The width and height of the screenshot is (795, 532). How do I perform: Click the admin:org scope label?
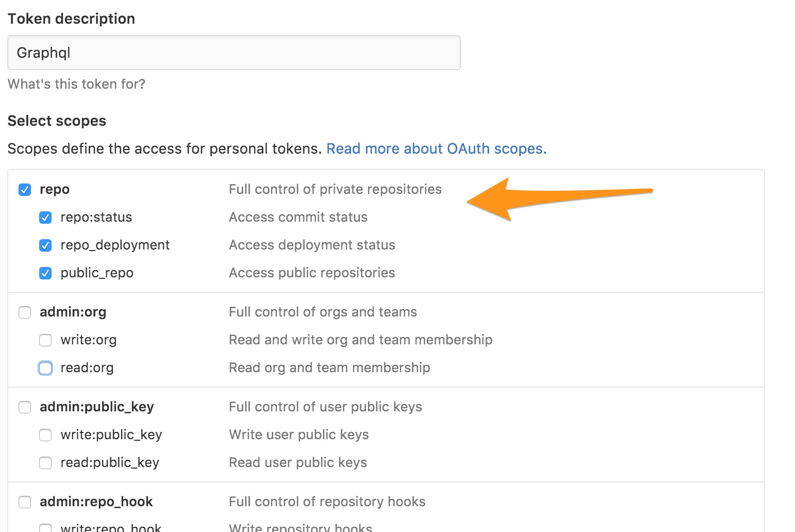point(73,312)
